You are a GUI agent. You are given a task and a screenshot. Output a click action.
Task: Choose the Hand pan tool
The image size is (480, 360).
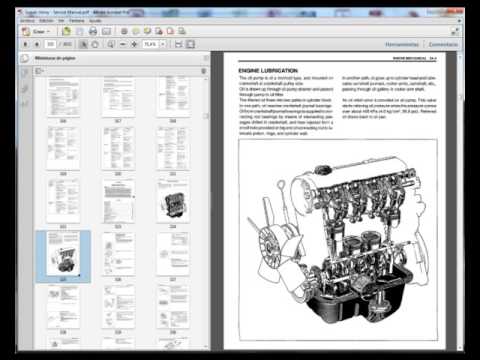[x=95, y=44]
